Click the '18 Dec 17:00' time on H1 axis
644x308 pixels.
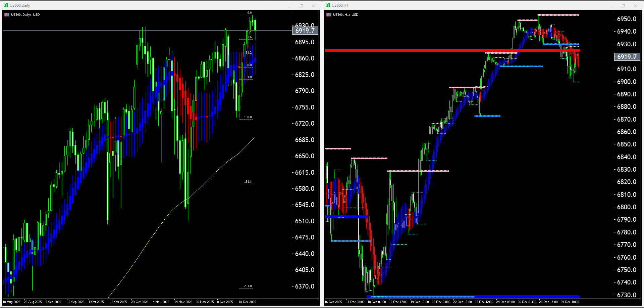pos(398,302)
